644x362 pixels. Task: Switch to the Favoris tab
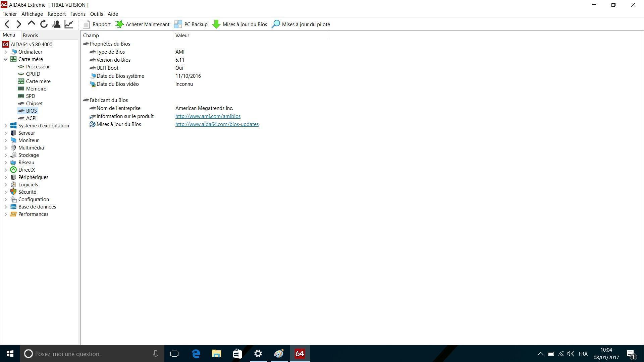pos(30,36)
